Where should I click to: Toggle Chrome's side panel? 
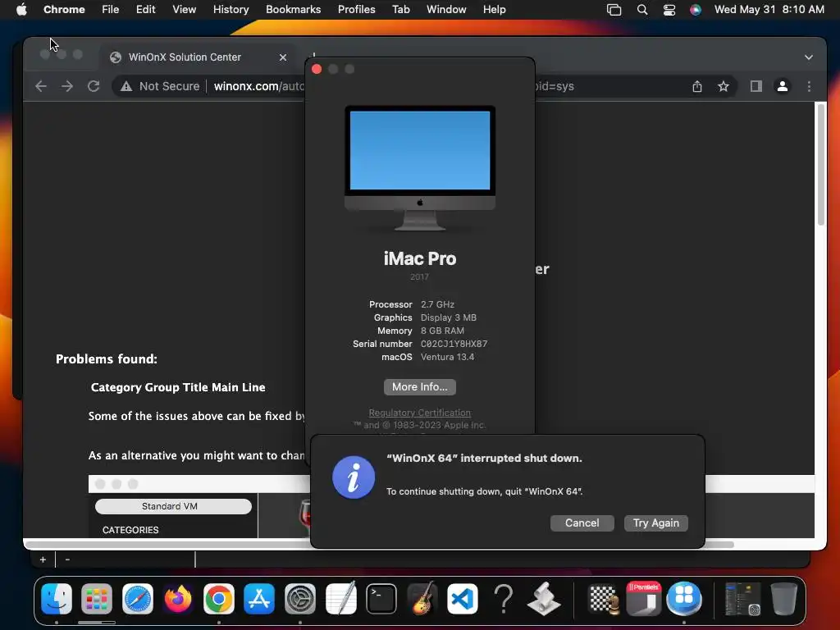pos(756,86)
